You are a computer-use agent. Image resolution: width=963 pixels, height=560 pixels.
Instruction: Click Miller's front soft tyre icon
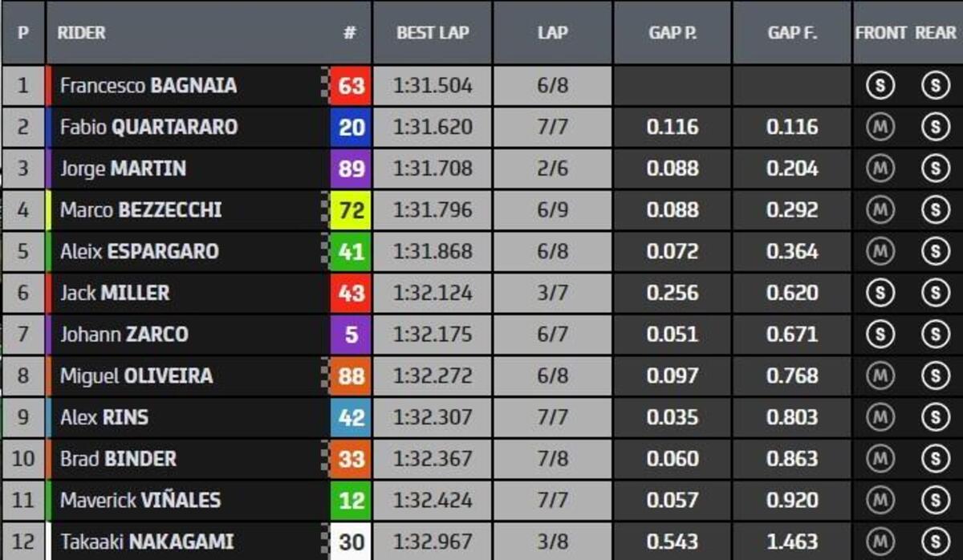[x=880, y=293]
